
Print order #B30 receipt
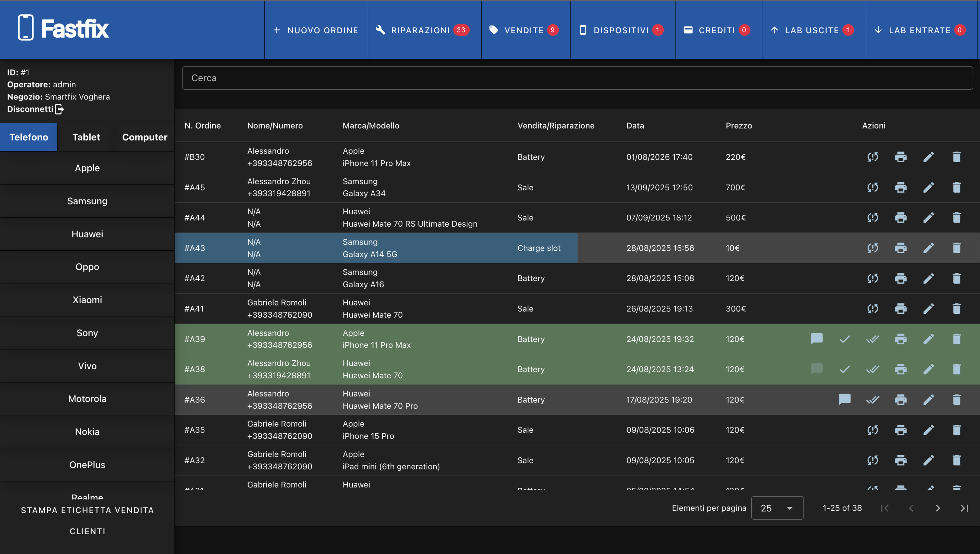[900, 157]
